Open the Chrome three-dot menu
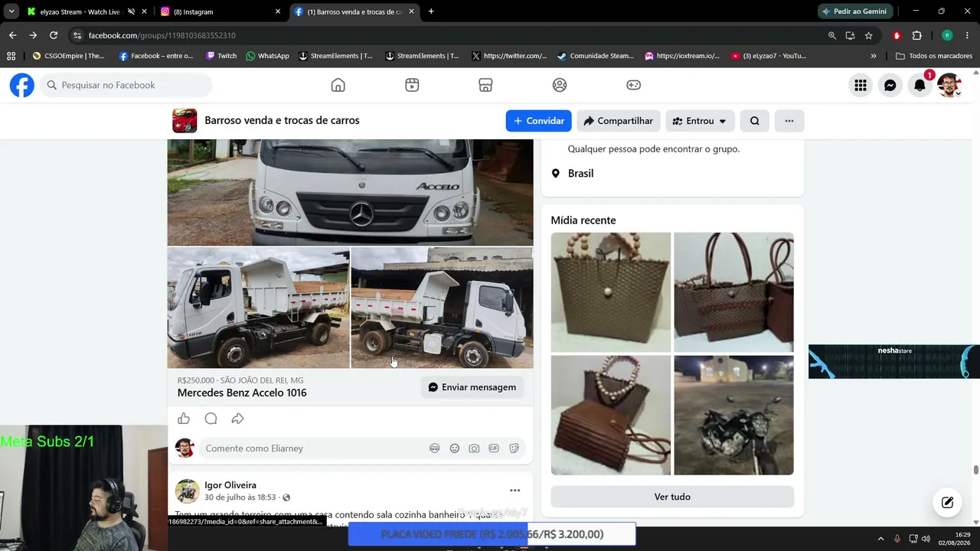Screen dimensions: 980x551 [968, 35]
